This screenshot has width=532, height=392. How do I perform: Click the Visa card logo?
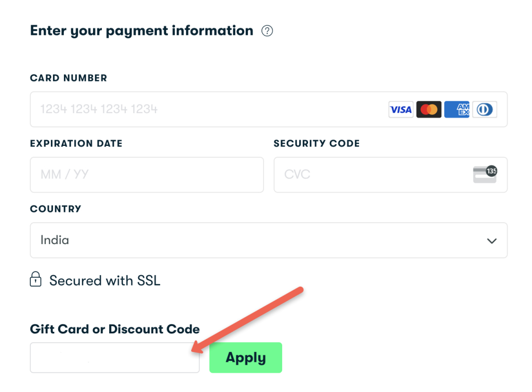(401, 110)
